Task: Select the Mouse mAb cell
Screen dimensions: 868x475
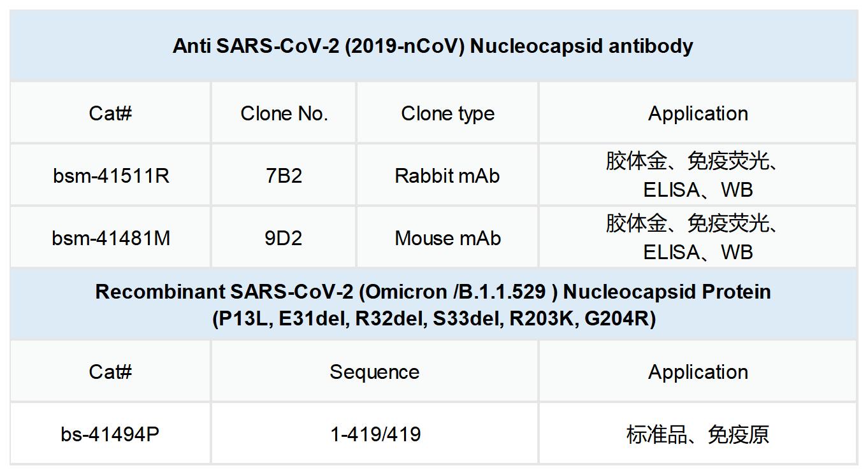Action: (447, 238)
